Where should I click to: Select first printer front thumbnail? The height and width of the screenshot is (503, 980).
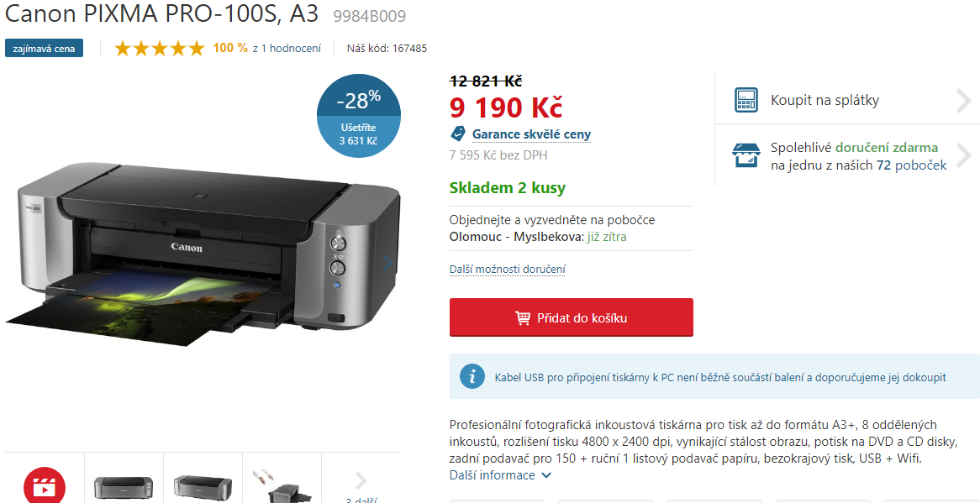(x=123, y=485)
